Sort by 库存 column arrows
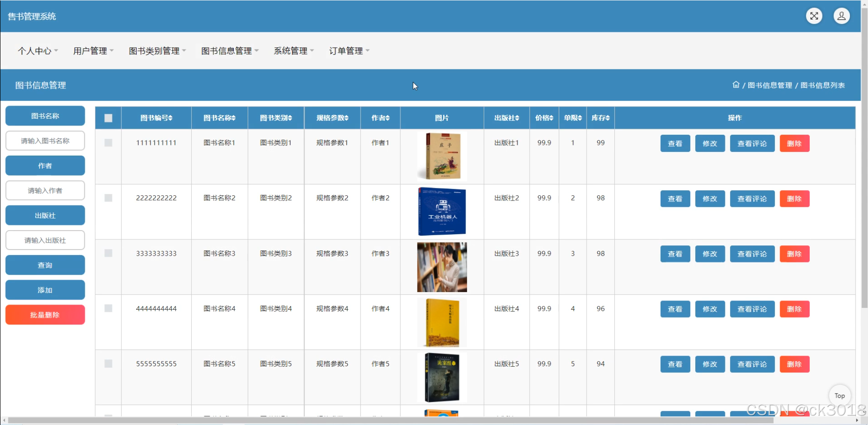Screen dimensions: 868x425 (607, 118)
